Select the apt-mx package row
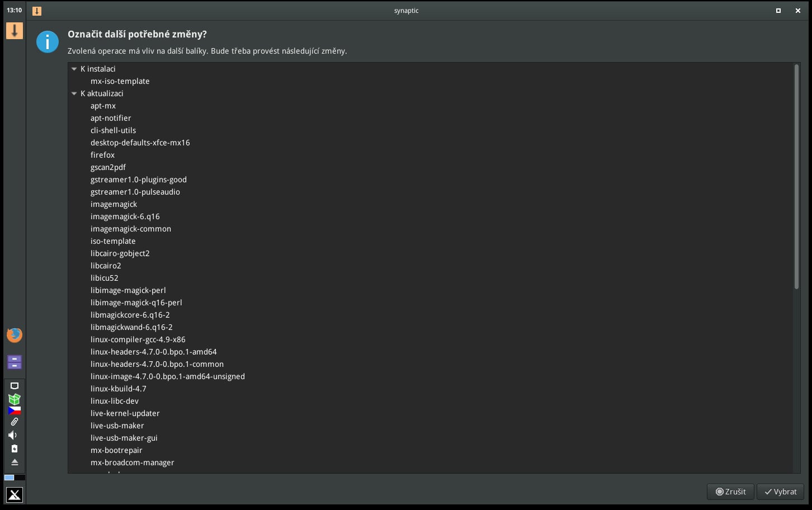 click(430, 106)
